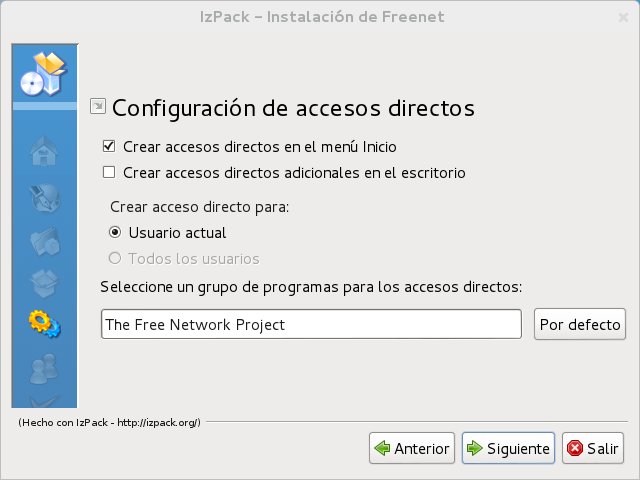Click the program group name text field
Image resolution: width=640 pixels, height=480 pixels.
tap(311, 324)
